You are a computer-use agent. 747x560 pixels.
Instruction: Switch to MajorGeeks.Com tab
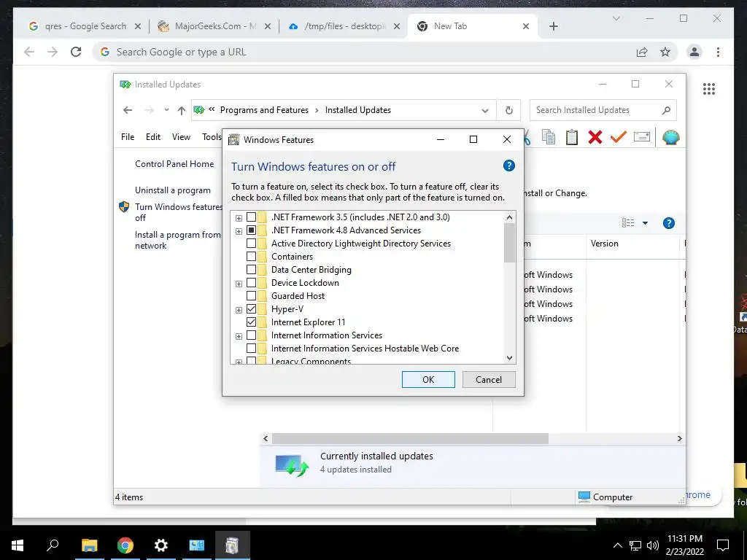coord(214,26)
